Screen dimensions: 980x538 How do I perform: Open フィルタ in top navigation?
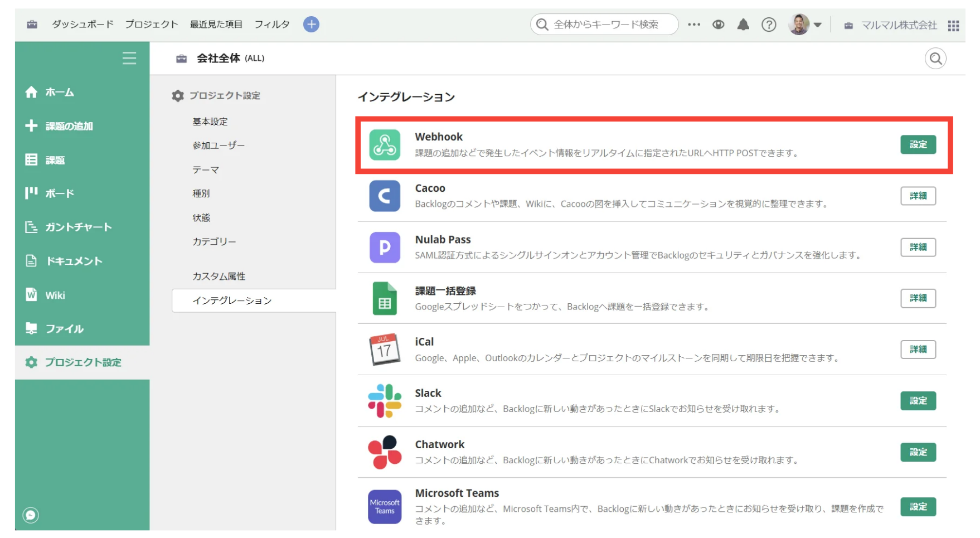coord(272,25)
